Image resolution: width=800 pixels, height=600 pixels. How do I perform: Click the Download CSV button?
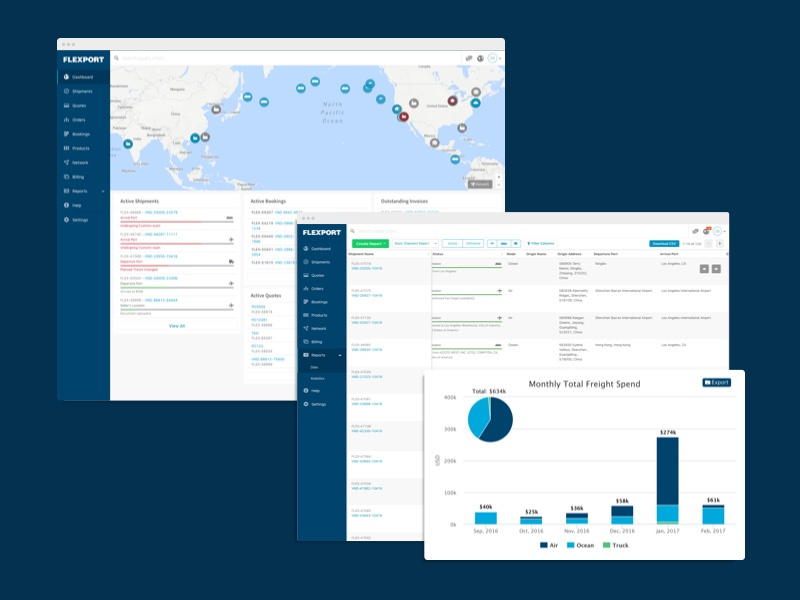664,244
